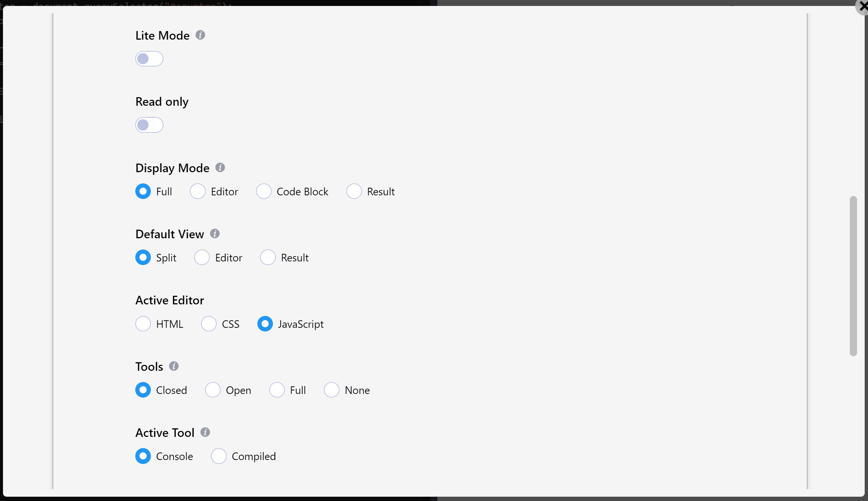Select the CSS active editor
Image resolution: width=868 pixels, height=501 pixels.
208,324
